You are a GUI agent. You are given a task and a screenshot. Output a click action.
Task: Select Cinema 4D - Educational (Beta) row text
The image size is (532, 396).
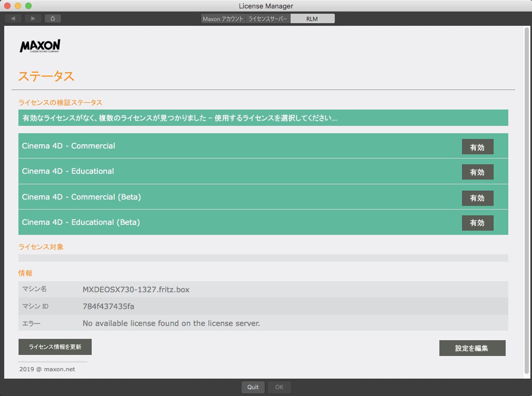[x=81, y=222]
